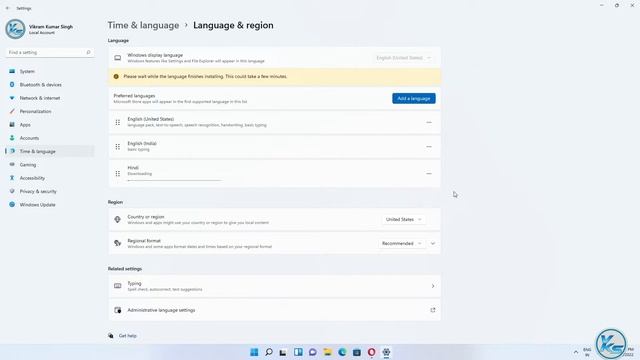Click the Regional format icon
The image size is (640, 360).
point(118,243)
